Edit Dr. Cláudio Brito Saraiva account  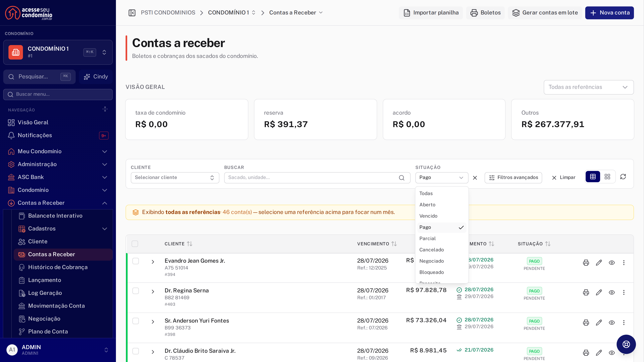[599, 353]
